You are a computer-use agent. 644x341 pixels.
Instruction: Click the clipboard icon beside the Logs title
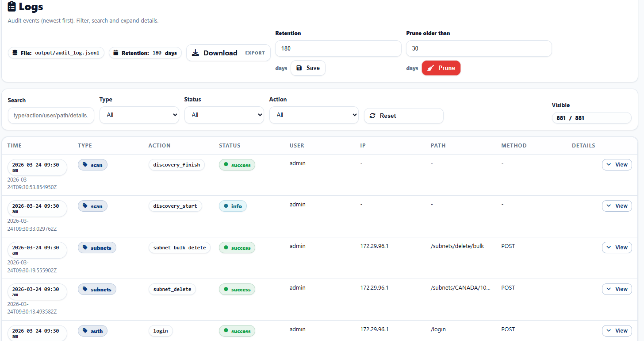click(x=12, y=7)
